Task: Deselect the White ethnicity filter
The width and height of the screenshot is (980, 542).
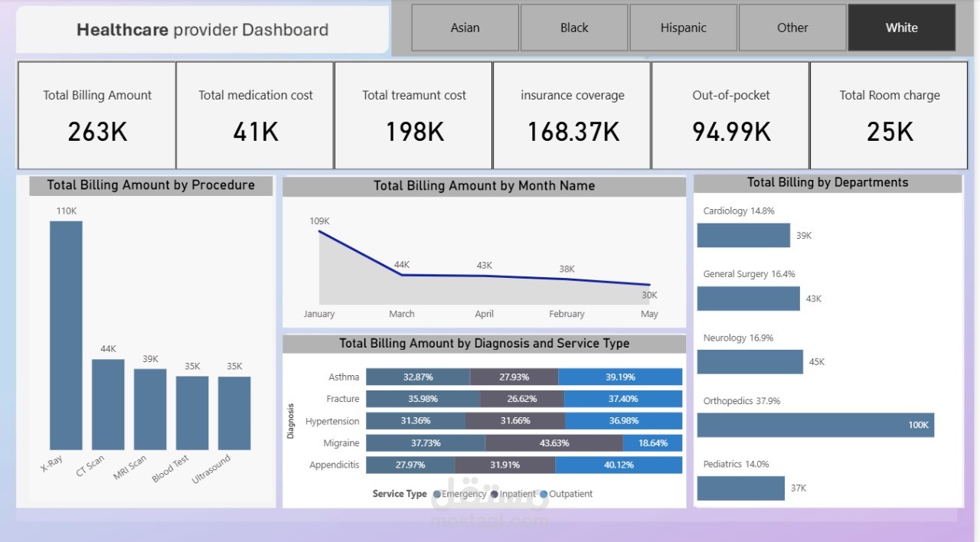Action: (901, 28)
